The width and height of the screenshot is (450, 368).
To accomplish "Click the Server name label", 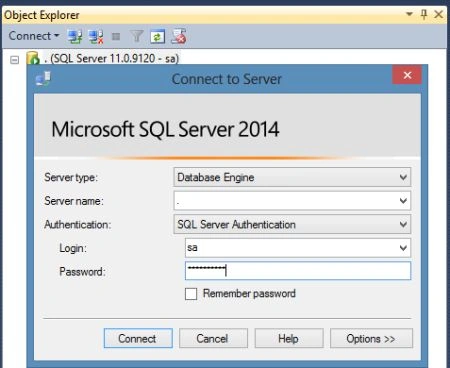I will pyautogui.click(x=74, y=201).
